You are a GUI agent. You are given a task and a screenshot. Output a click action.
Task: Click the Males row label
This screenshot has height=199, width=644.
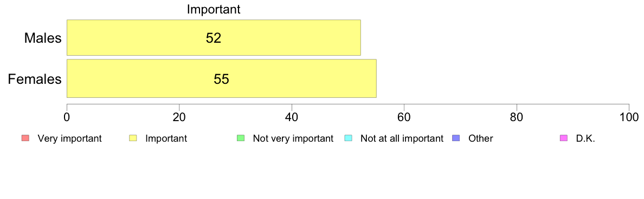(x=43, y=38)
